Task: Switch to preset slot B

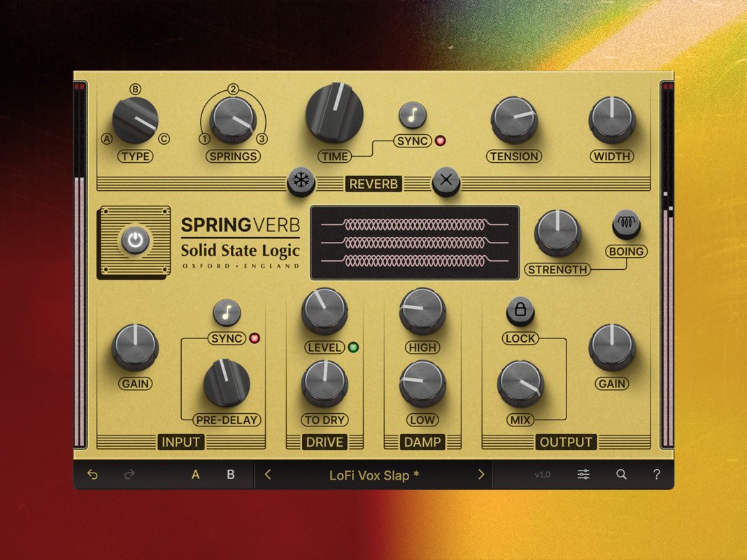Action: click(x=230, y=474)
